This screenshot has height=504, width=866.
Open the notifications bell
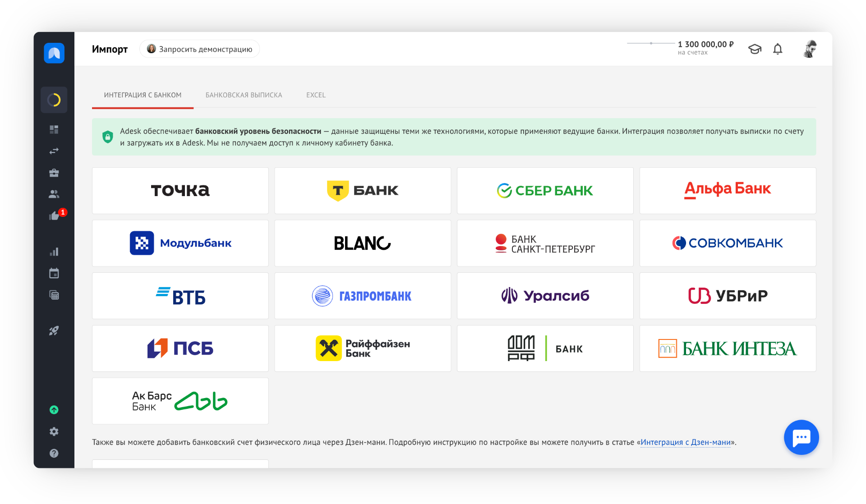point(778,49)
